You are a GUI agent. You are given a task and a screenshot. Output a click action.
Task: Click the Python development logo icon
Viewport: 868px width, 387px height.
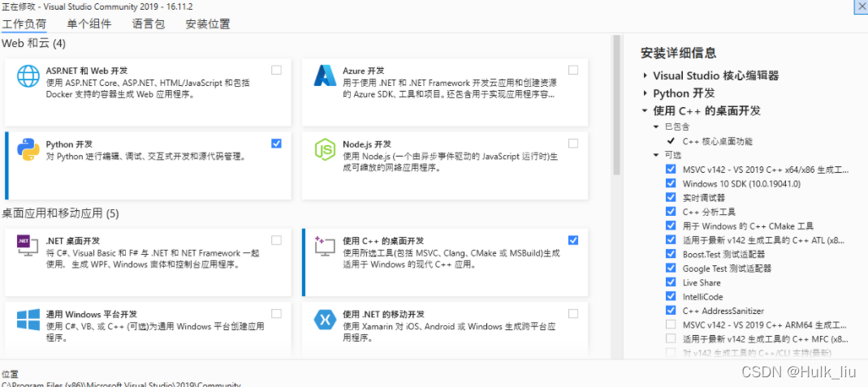pyautogui.click(x=28, y=148)
